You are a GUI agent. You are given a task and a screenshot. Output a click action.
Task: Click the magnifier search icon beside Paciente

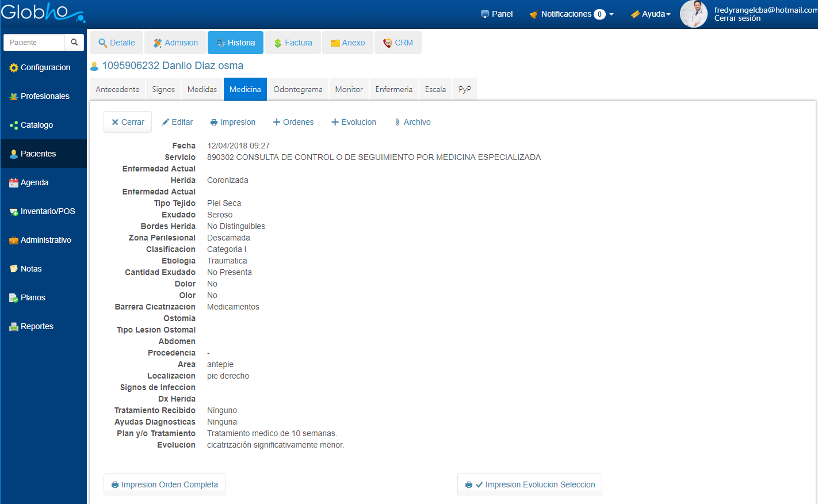tap(74, 43)
